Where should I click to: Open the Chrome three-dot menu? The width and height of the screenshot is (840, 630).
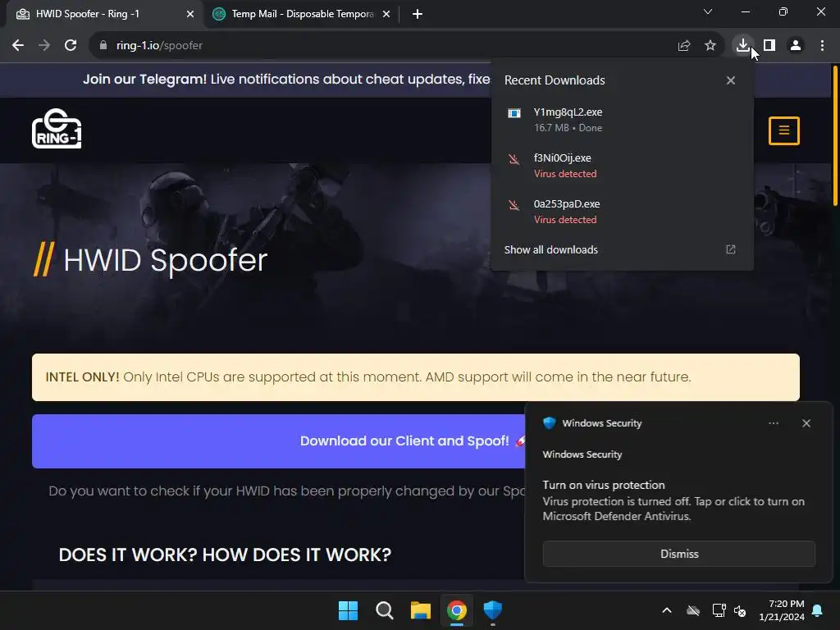[x=822, y=46]
